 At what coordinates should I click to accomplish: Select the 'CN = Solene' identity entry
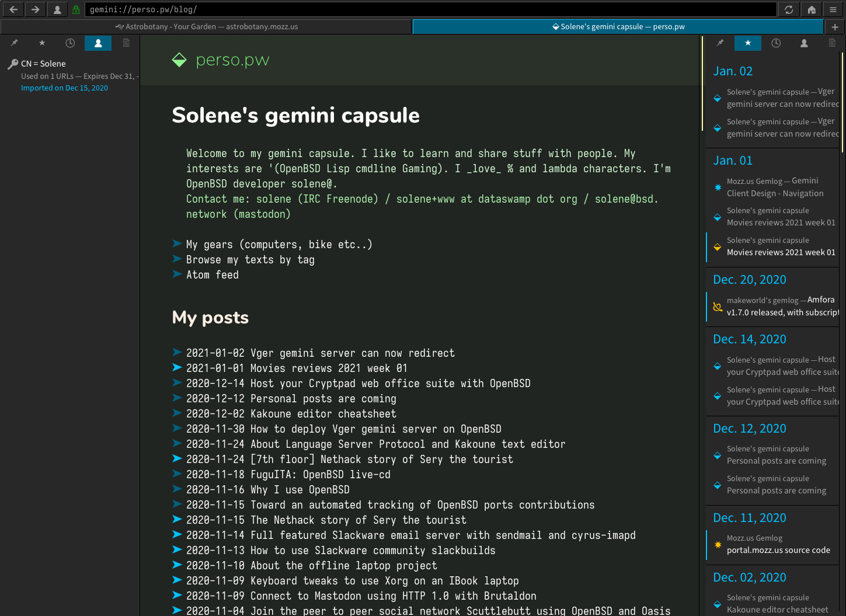coord(43,64)
